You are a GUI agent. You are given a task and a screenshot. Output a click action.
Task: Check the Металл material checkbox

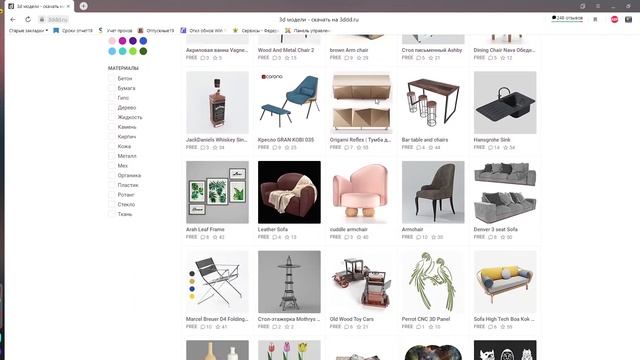111,156
